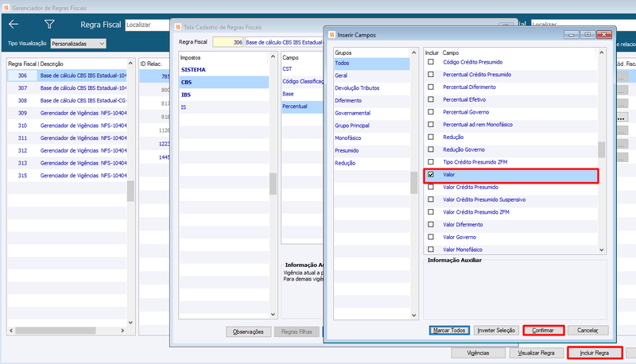
Task: Click the Inverter Seleção button
Action: pos(496,331)
